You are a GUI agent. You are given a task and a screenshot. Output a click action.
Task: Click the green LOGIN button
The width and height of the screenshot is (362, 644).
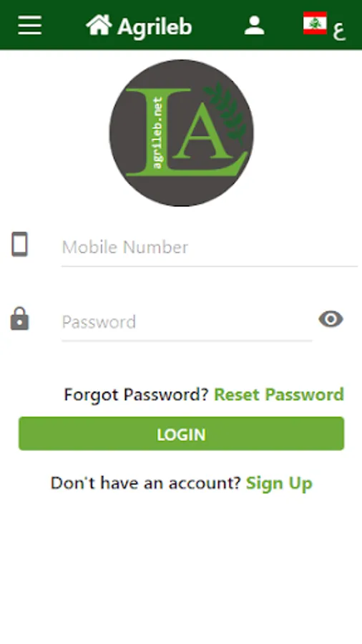pos(182,434)
